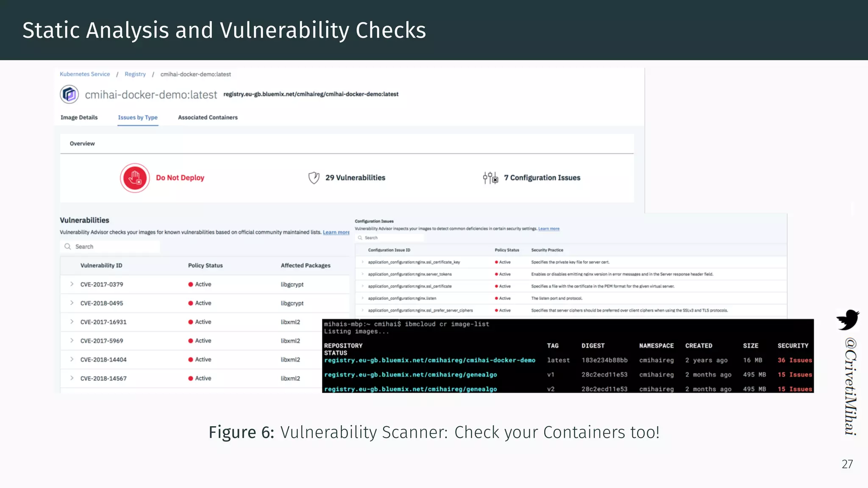The image size is (868, 488).
Task: Click the Affected Packages column header
Action: (306, 266)
